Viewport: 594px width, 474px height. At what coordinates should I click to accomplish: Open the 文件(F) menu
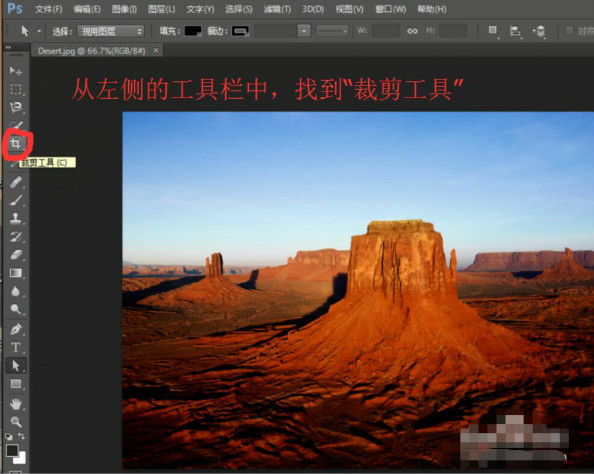click(x=48, y=9)
